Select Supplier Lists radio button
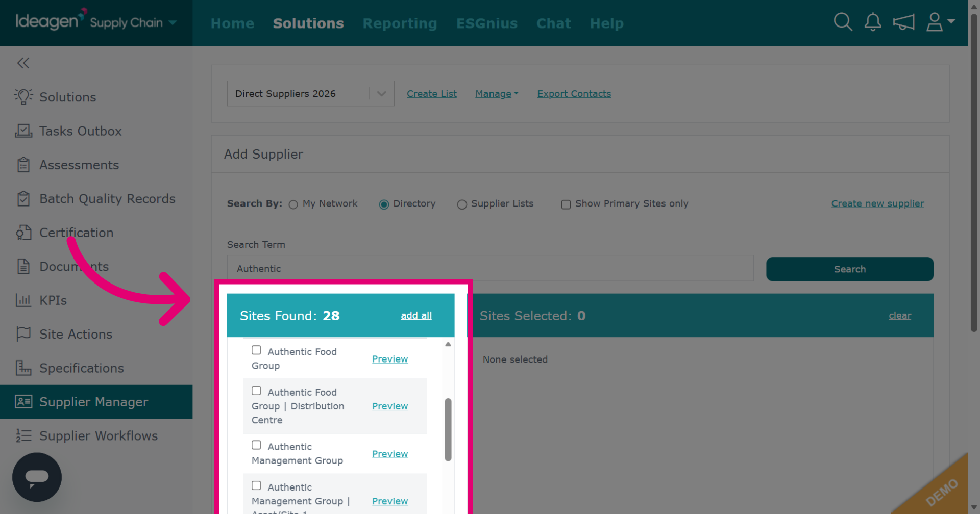Image resolution: width=980 pixels, height=514 pixels. [x=462, y=204]
